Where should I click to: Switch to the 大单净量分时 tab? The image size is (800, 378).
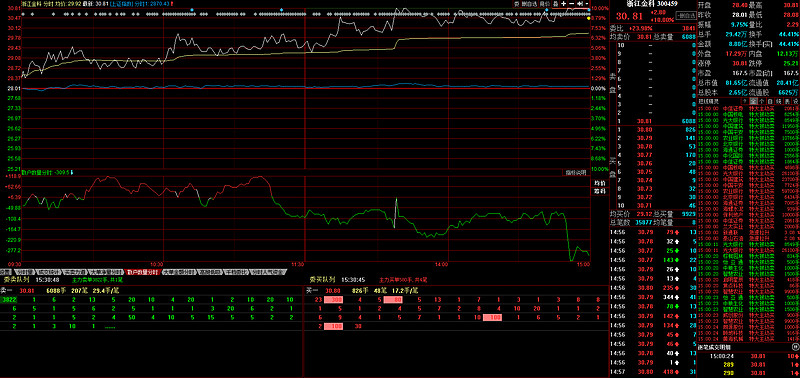coord(105,272)
